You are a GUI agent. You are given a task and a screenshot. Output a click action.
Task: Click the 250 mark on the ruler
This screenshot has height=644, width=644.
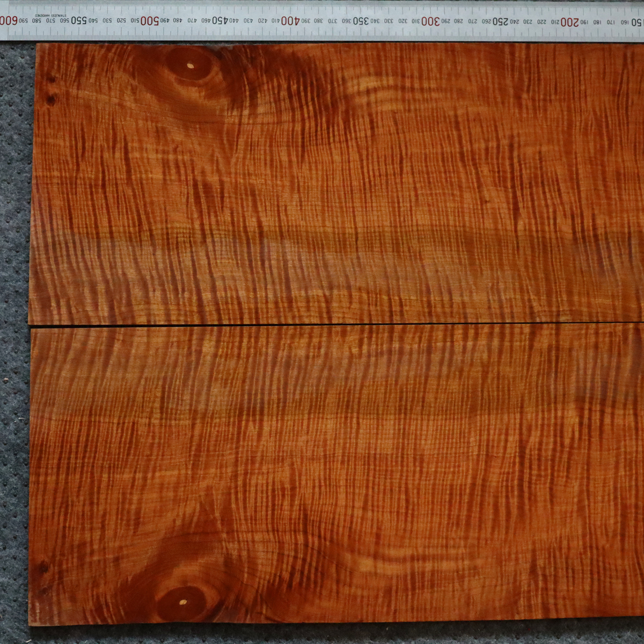click(500, 21)
